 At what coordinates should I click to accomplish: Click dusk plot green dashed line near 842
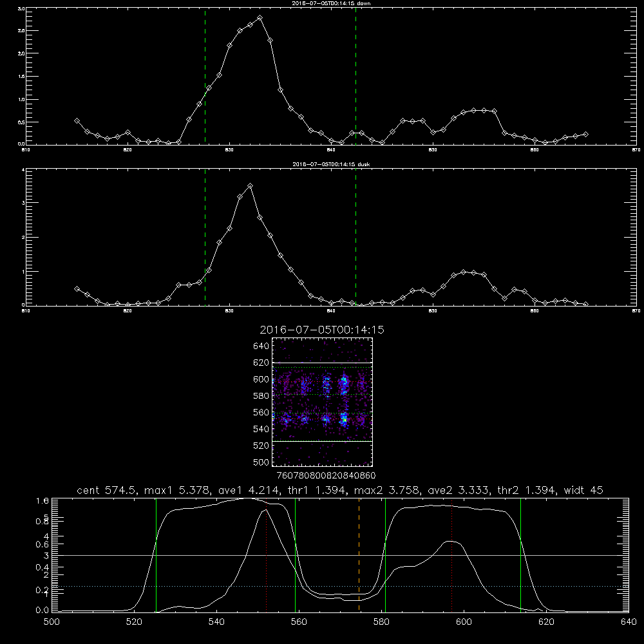[355, 237]
